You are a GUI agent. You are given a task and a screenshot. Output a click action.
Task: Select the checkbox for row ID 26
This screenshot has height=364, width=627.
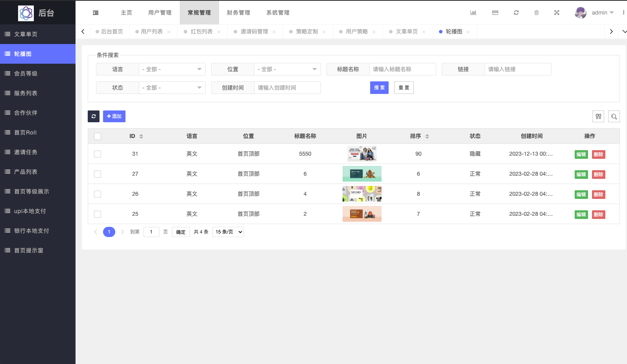pos(98,194)
